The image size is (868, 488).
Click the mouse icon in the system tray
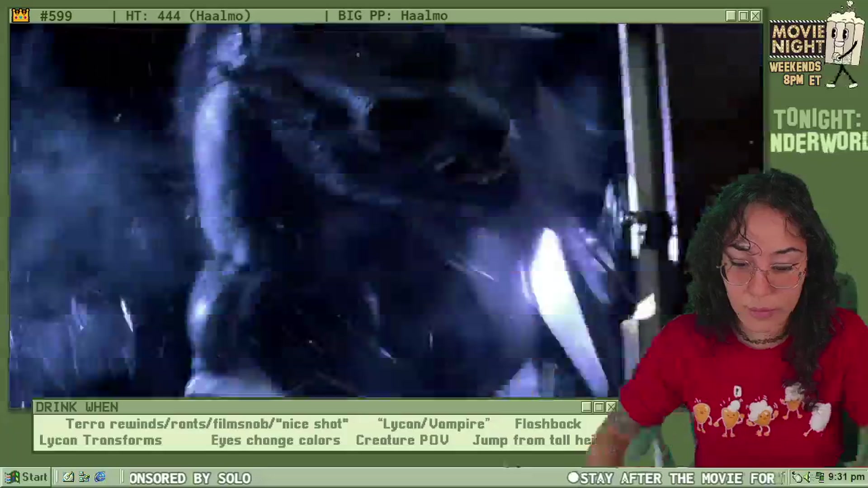point(797,477)
